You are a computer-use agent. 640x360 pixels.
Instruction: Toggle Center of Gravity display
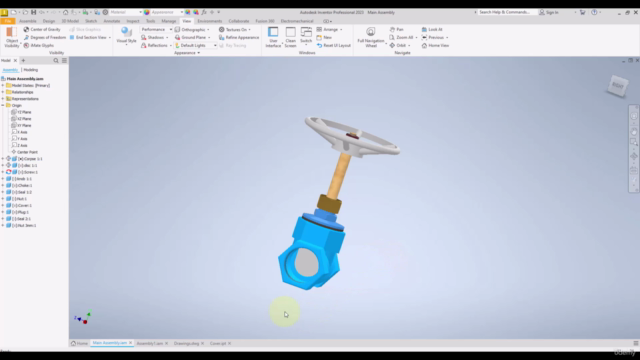click(42, 29)
